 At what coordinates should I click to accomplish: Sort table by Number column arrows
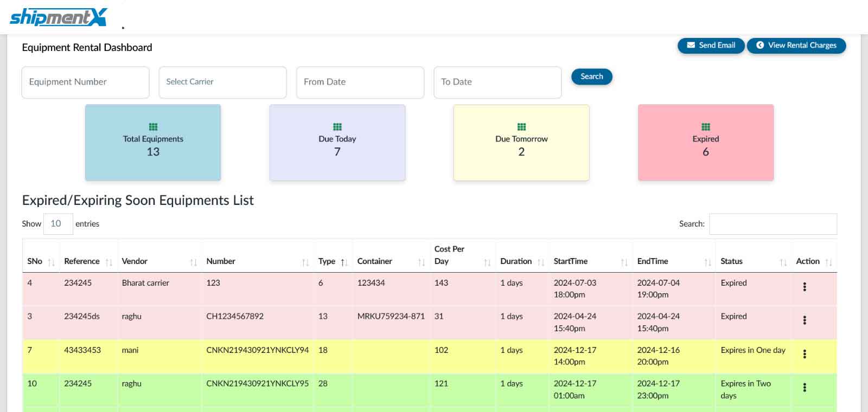pos(305,262)
